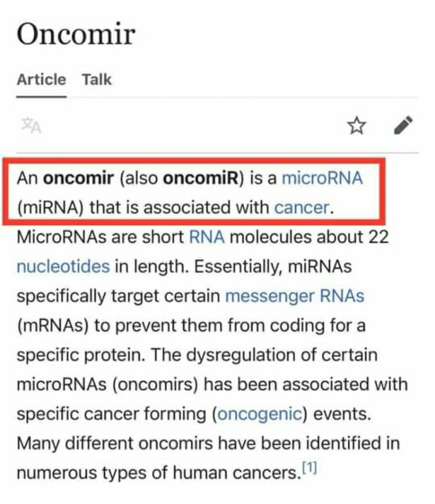Tap the pencil edit icon
435x504 pixels.
tap(403, 125)
